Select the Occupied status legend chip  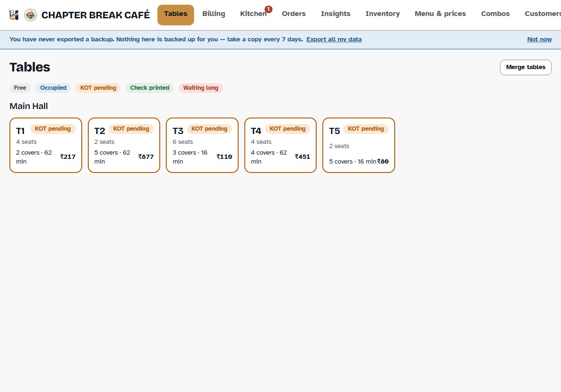[53, 88]
